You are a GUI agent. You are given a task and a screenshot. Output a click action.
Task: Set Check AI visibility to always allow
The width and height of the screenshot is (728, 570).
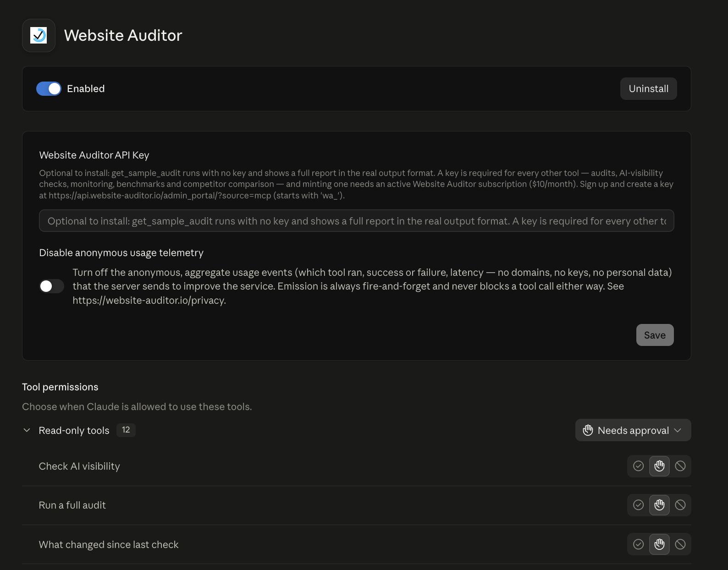(638, 466)
